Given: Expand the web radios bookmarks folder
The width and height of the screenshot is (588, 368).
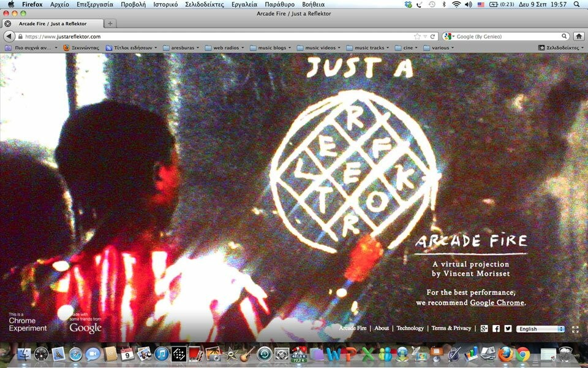Looking at the screenshot, I should (224, 48).
